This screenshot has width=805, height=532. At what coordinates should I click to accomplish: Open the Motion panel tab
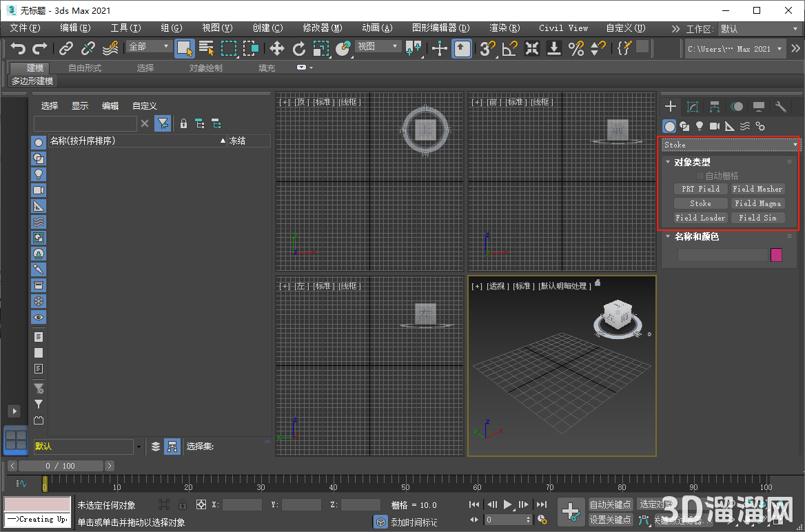pos(737,107)
